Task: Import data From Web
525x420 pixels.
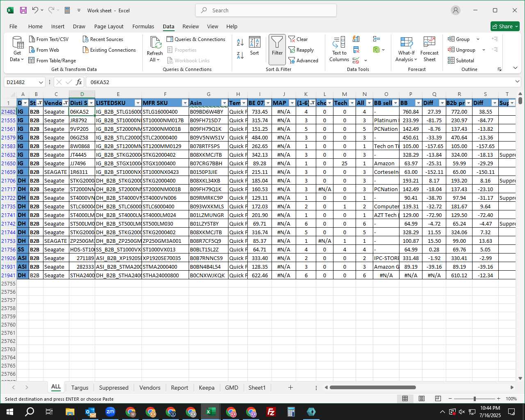Action: click(x=44, y=50)
